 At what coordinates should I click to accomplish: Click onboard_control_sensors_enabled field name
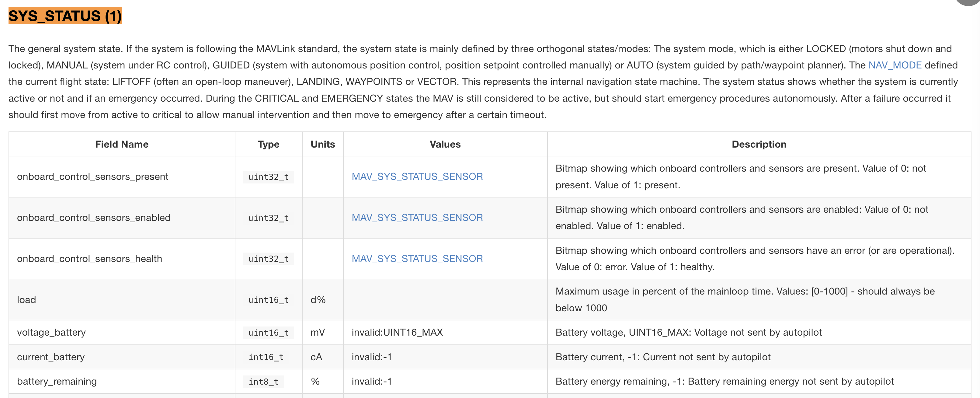tap(94, 218)
